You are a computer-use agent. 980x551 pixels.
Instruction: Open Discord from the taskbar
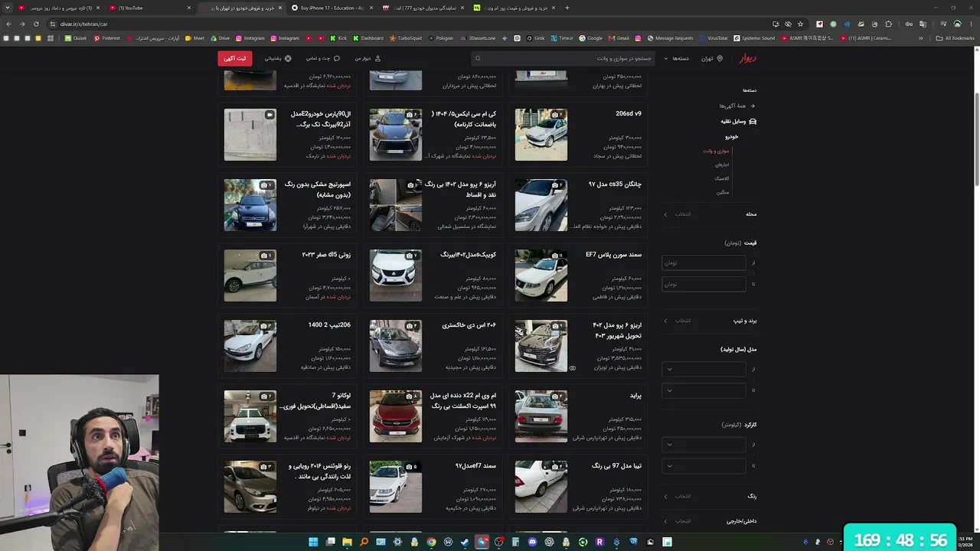coord(532,542)
